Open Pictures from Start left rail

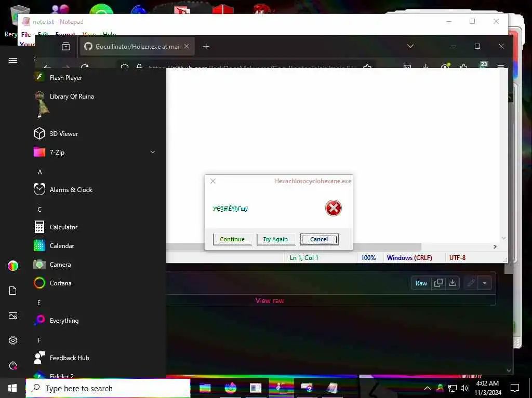13,315
